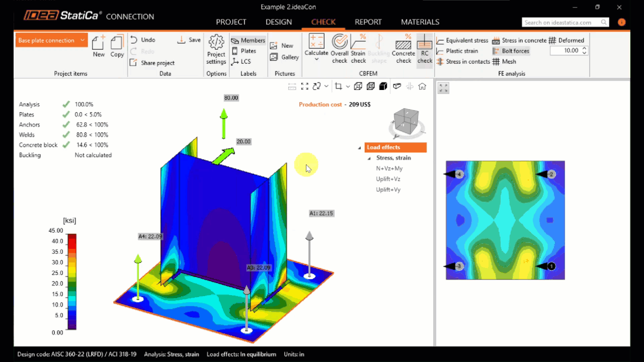Run the Overall check

(x=339, y=49)
